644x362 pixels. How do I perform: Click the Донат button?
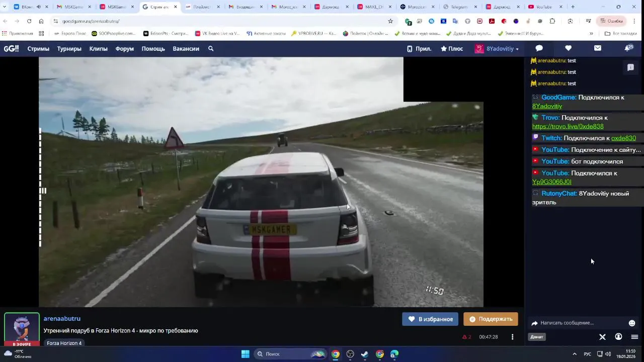pos(537,337)
